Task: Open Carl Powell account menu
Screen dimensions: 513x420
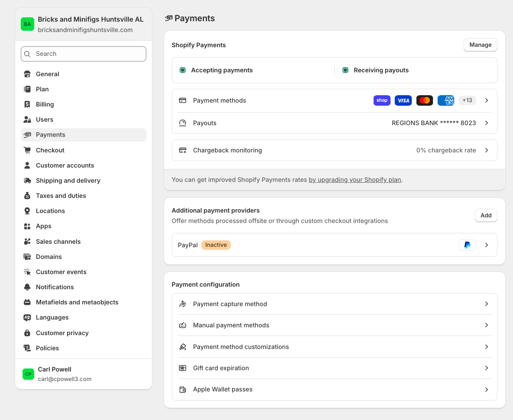Action: pos(84,374)
